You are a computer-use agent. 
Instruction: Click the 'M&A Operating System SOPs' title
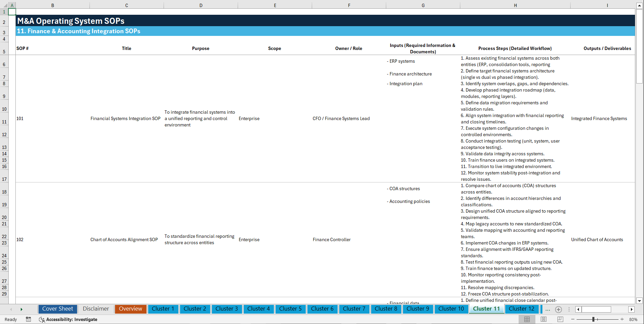pyautogui.click(x=71, y=21)
